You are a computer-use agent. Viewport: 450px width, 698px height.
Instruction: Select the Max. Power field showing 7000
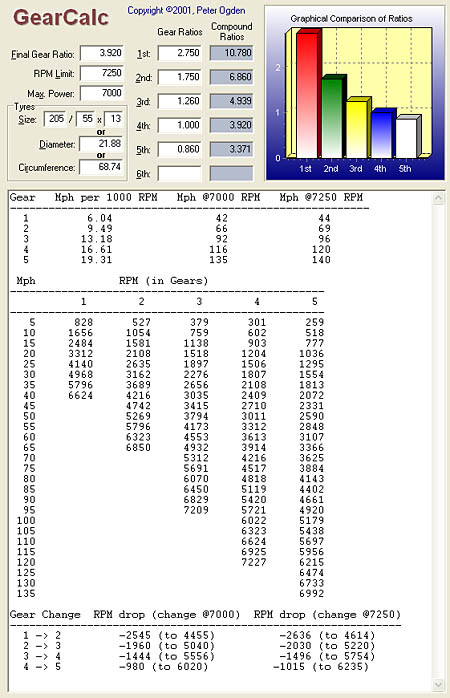[102, 93]
